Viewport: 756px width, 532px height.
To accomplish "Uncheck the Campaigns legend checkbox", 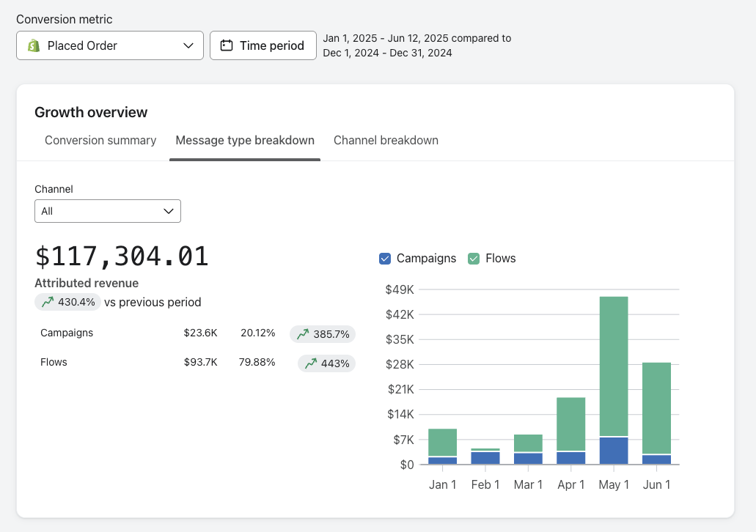I will [385, 259].
